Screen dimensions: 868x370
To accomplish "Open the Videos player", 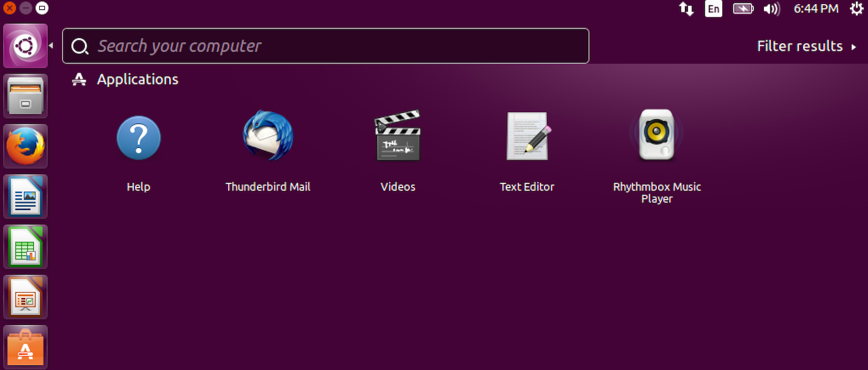I will pos(398,136).
